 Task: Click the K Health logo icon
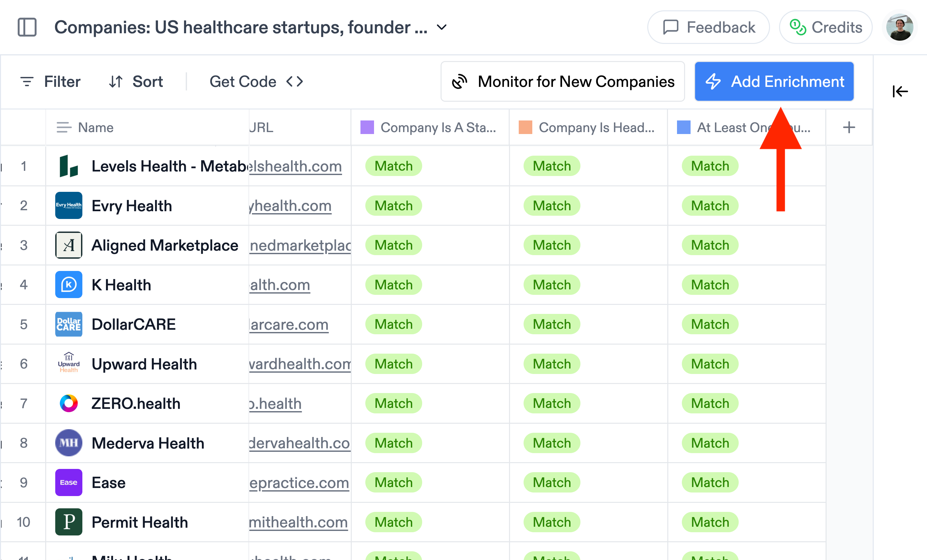click(68, 285)
